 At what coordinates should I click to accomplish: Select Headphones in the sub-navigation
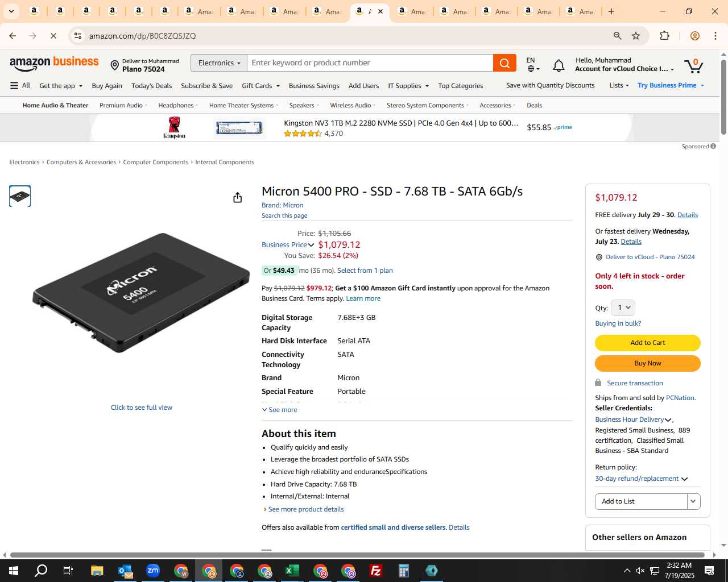[x=178, y=105]
